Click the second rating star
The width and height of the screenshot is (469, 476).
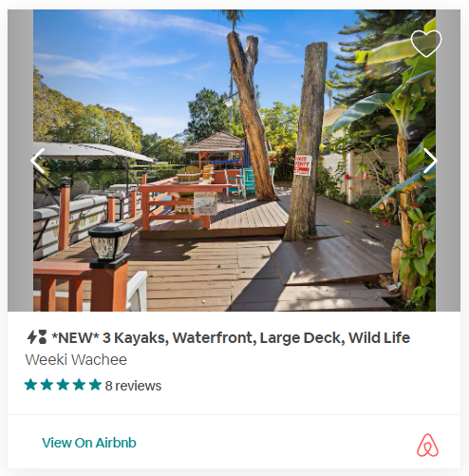(47, 385)
